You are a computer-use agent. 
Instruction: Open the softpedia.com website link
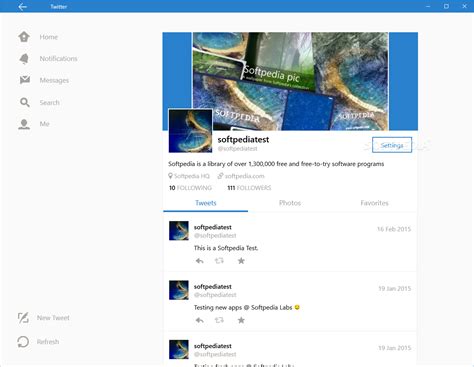(x=245, y=176)
